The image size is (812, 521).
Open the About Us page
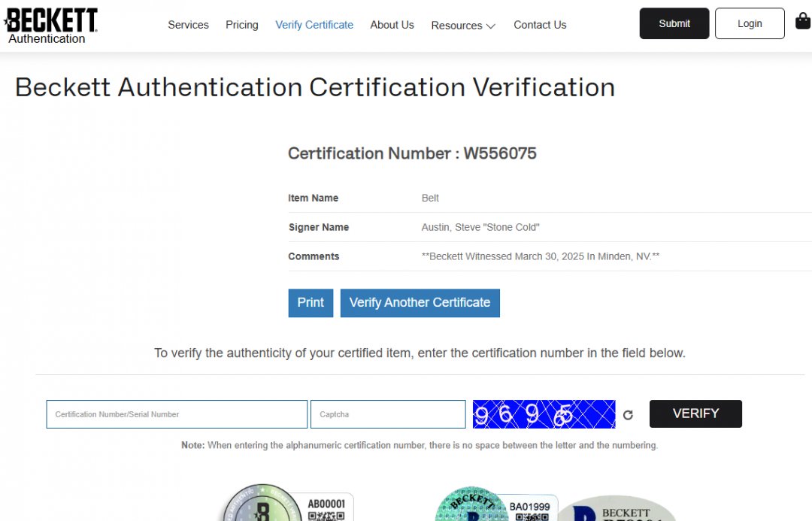pyautogui.click(x=392, y=25)
